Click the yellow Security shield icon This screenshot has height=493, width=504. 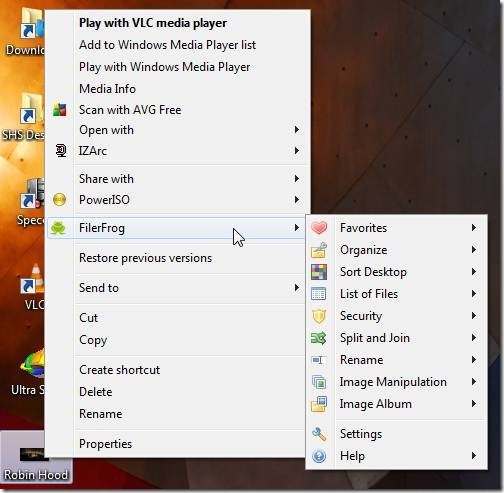[319, 316]
